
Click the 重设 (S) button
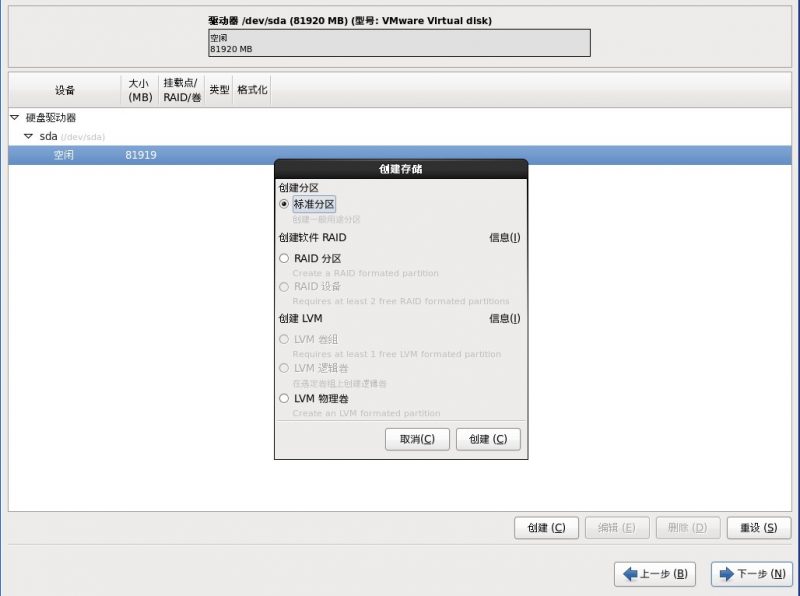coord(759,528)
